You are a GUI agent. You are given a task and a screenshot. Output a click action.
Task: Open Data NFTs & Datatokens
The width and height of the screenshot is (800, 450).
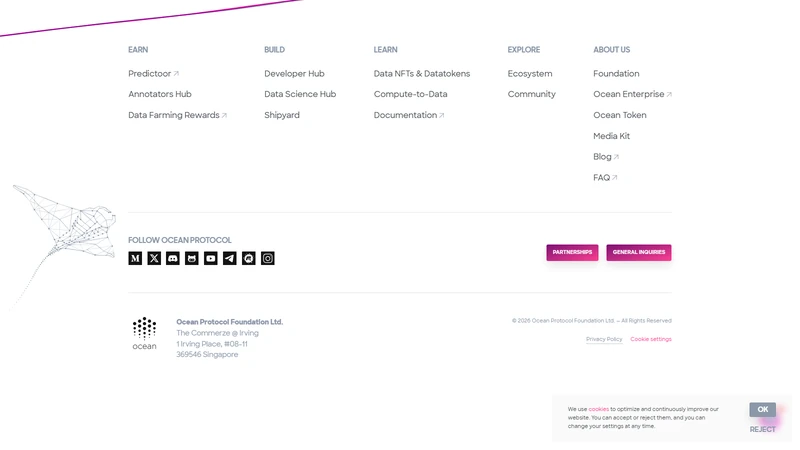(x=422, y=73)
